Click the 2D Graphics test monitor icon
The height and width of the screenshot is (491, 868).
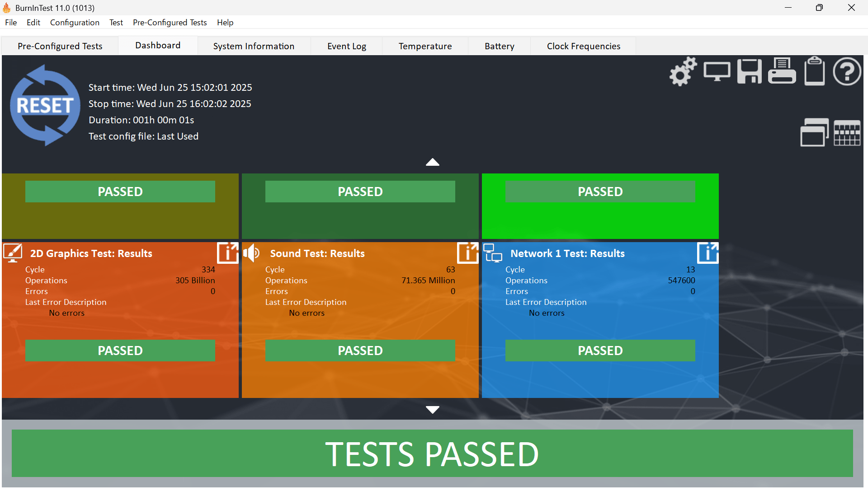coord(13,253)
